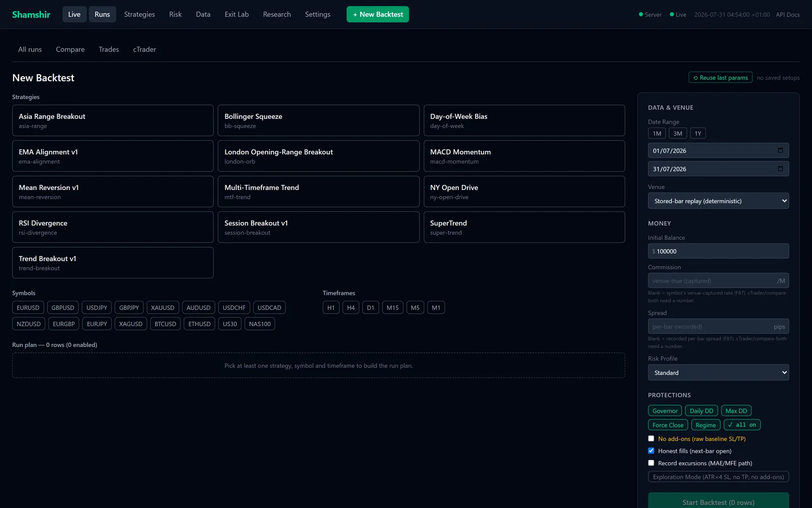Select NY Open Drive strategy card

click(x=524, y=192)
